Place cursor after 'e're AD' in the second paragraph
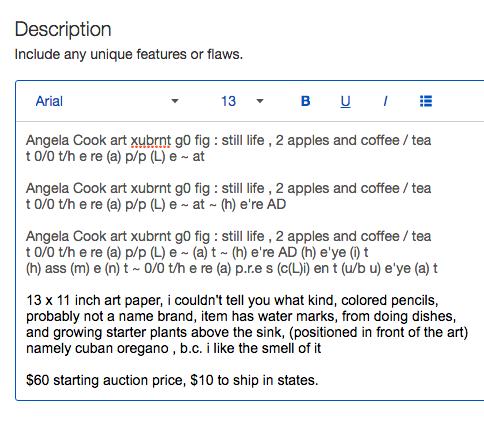Screen dimensions: 484x426 tap(286, 204)
